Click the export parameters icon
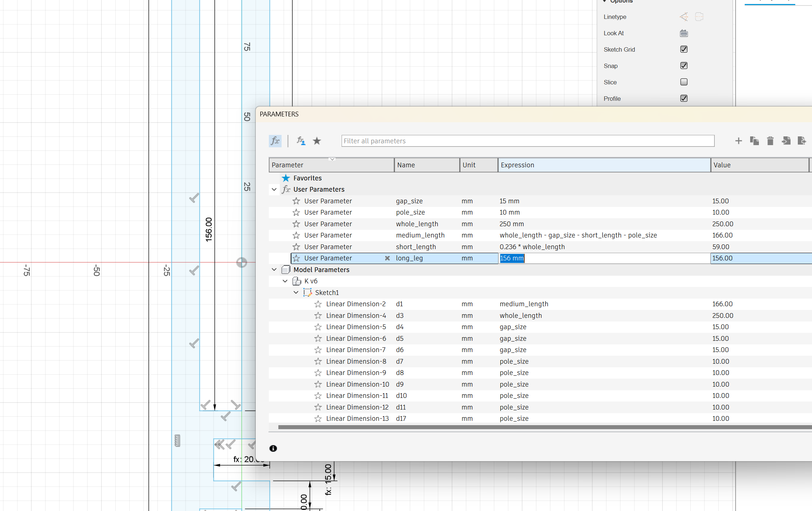 [x=802, y=141]
